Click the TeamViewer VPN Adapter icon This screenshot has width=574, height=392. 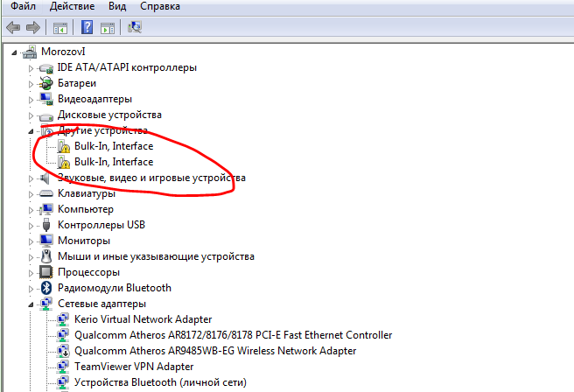[63, 367]
